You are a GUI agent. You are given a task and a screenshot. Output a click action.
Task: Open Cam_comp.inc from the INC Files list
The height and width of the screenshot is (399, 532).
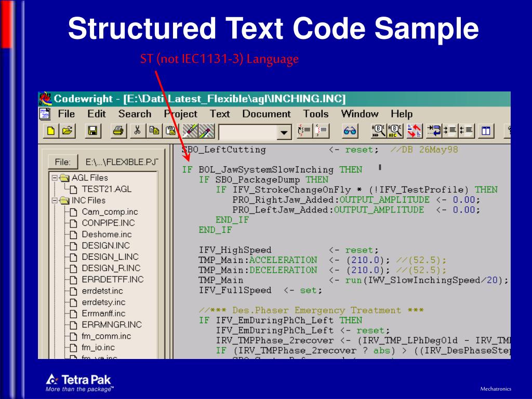[x=102, y=212]
